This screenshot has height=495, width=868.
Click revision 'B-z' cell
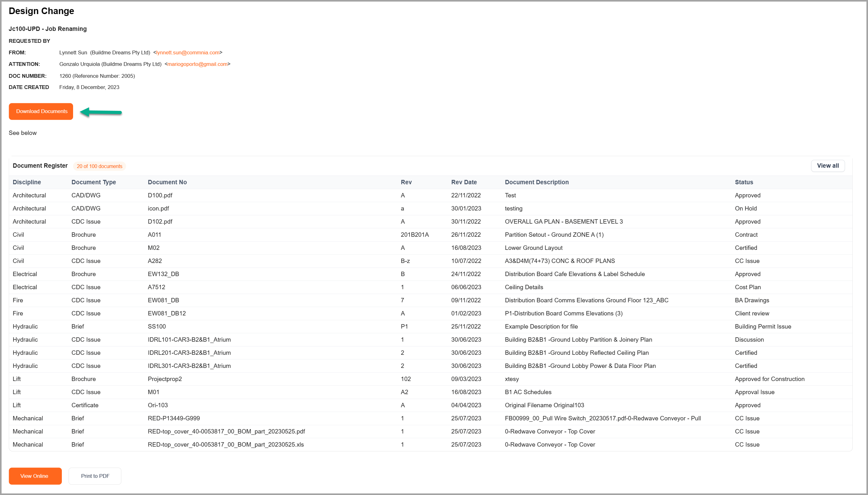click(x=405, y=261)
